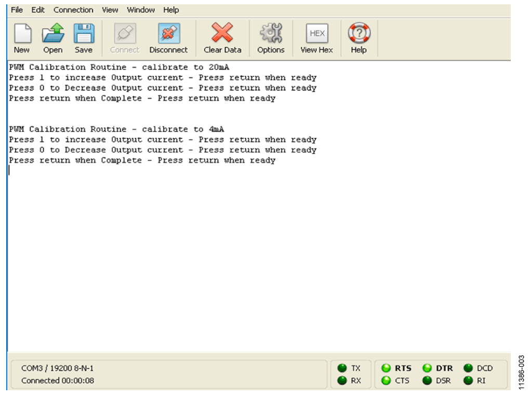Expand the View menu
532x397 pixels.
(110, 10)
